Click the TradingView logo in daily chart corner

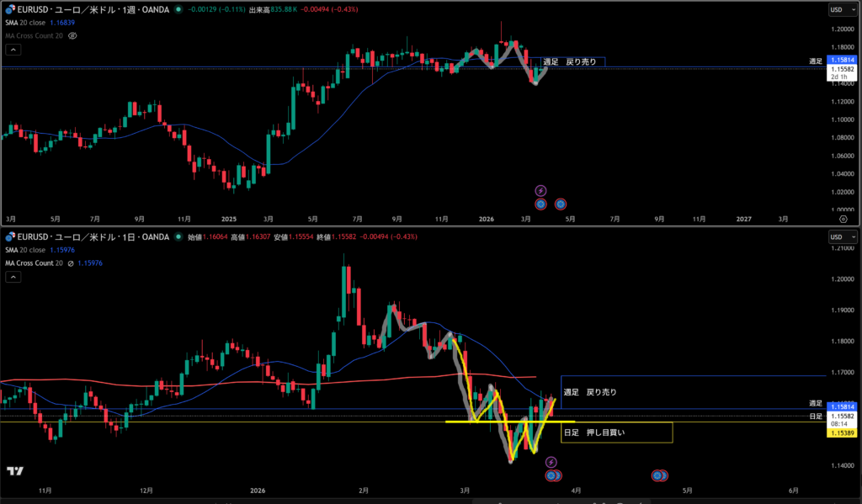pos(14,471)
